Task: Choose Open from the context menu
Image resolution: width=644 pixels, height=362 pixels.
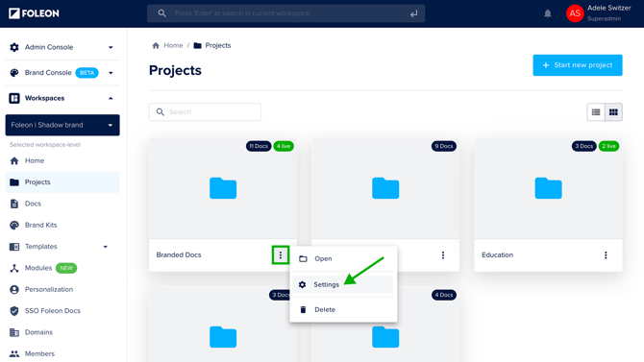Action: click(x=343, y=258)
